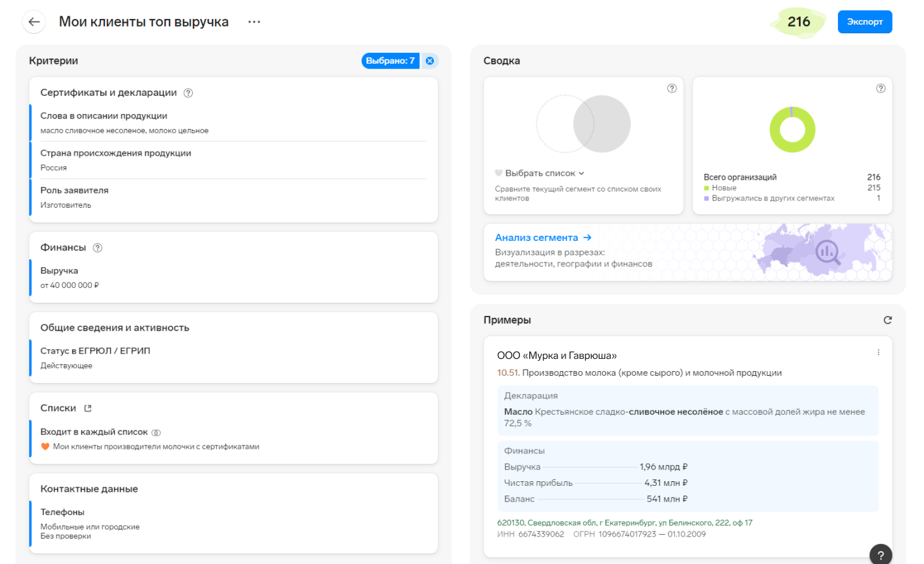
Task: Click the green donut chart
Action: pyautogui.click(x=792, y=130)
